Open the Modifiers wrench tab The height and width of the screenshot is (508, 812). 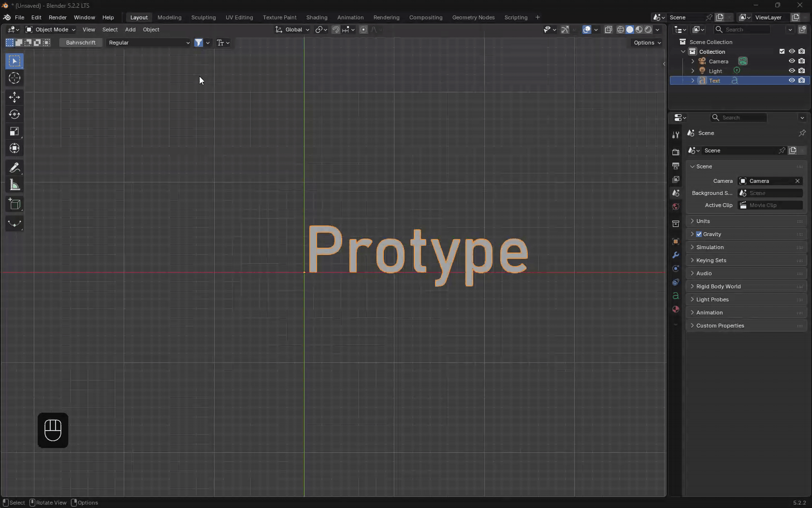(x=676, y=255)
